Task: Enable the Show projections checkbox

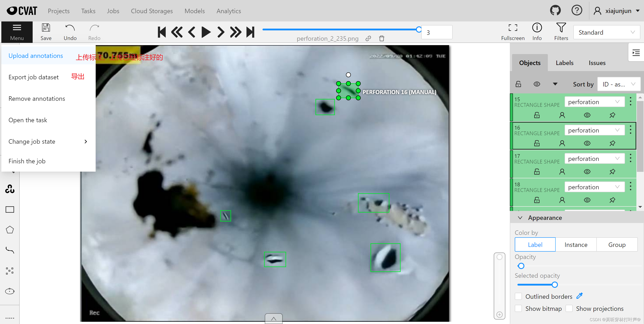Action: point(569,309)
